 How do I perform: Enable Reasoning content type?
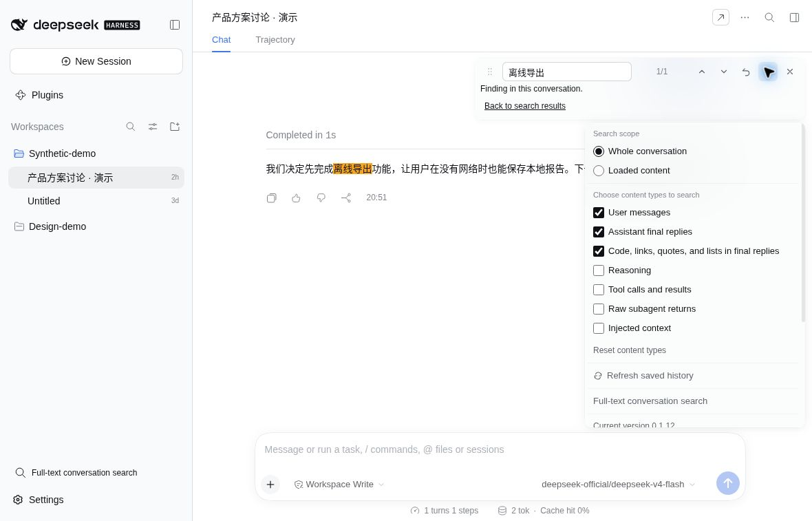[x=599, y=270]
